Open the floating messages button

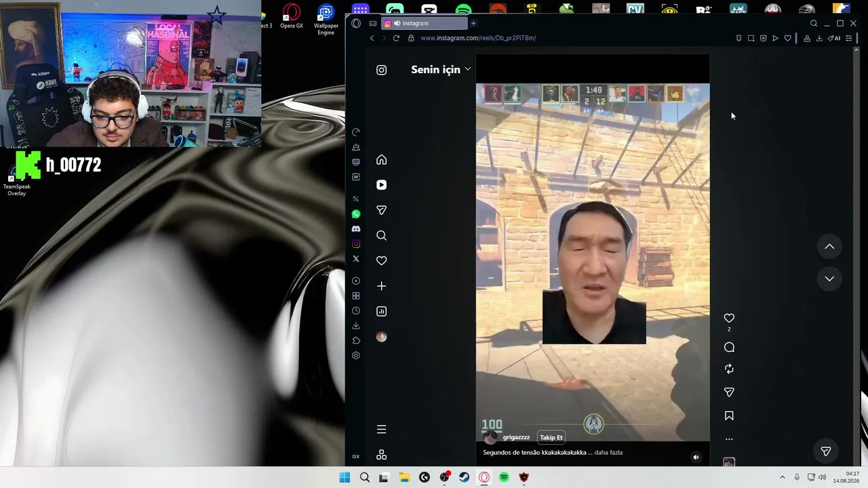826,451
